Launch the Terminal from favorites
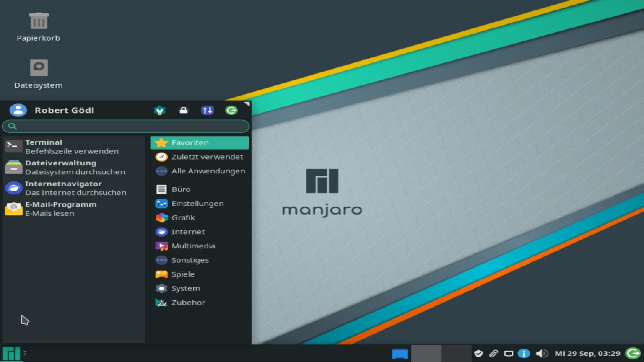644x362 pixels. click(43, 146)
